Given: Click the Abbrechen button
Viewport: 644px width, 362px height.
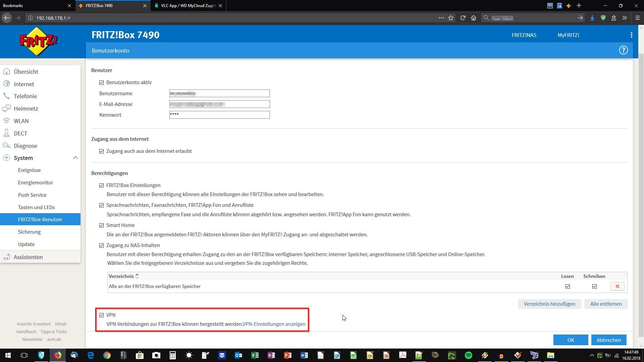Looking at the screenshot, I should pyautogui.click(x=608, y=340).
